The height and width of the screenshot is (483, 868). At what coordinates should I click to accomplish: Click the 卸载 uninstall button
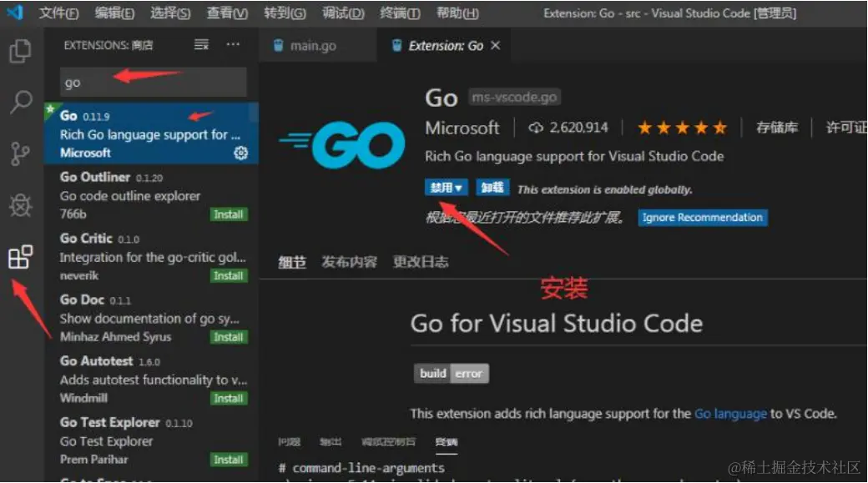(x=492, y=188)
